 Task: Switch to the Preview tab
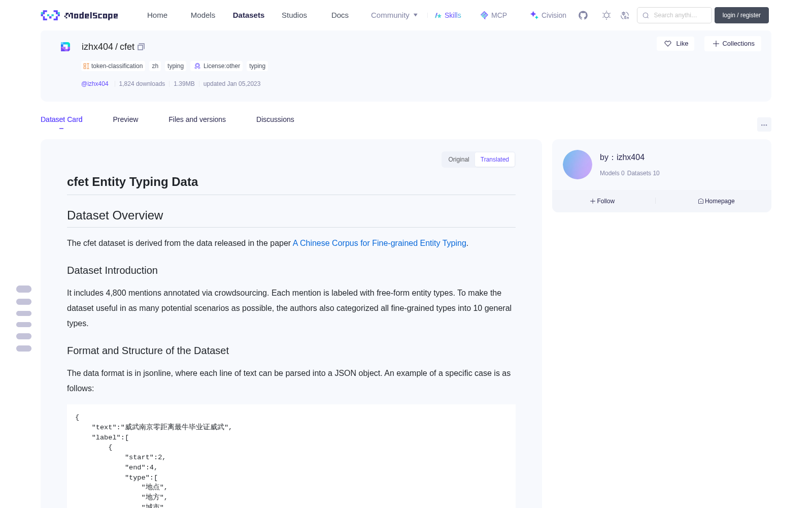[x=125, y=119]
